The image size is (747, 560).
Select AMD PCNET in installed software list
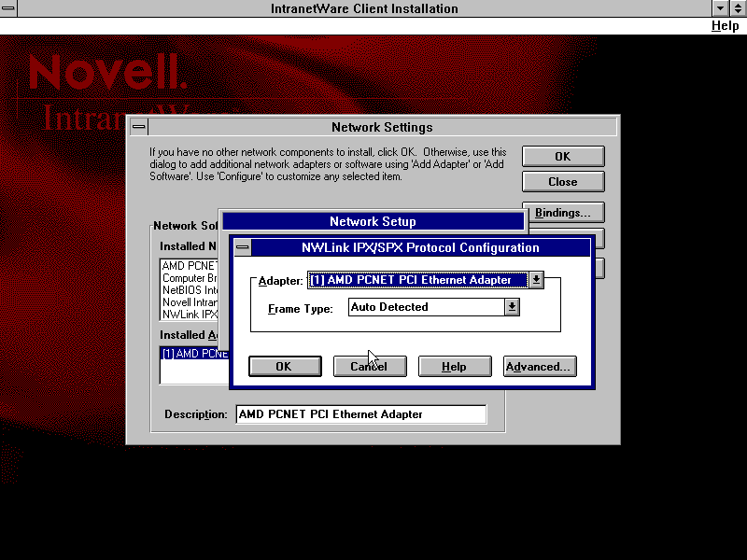190,266
